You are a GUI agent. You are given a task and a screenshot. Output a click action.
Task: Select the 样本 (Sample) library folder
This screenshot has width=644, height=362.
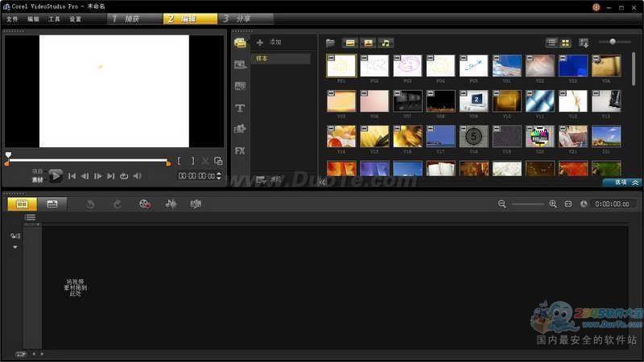[280, 59]
